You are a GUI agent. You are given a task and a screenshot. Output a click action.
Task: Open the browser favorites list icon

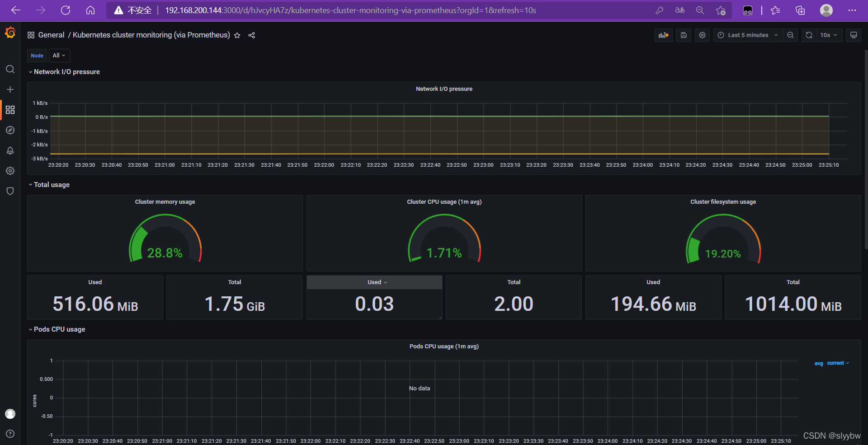[x=776, y=10]
